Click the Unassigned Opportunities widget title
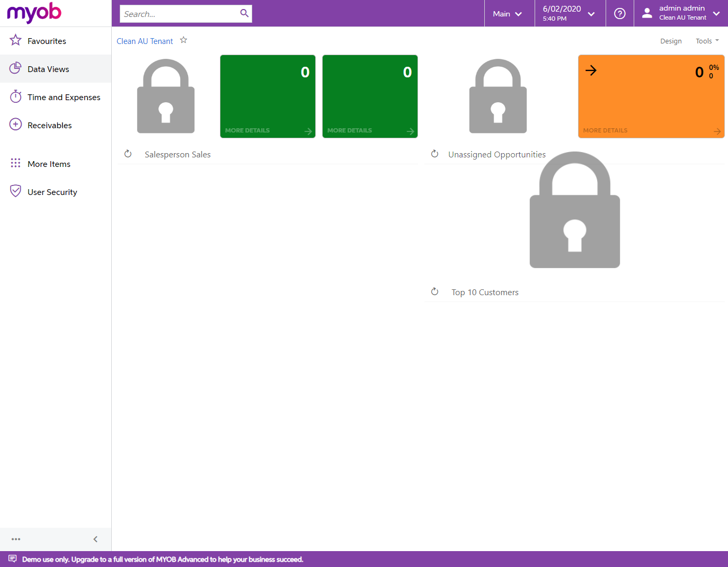728x567 pixels. click(497, 155)
